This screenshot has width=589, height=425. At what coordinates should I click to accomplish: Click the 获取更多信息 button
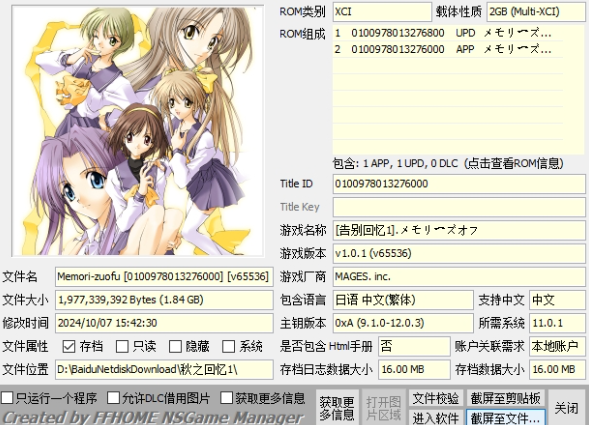tap(337, 408)
